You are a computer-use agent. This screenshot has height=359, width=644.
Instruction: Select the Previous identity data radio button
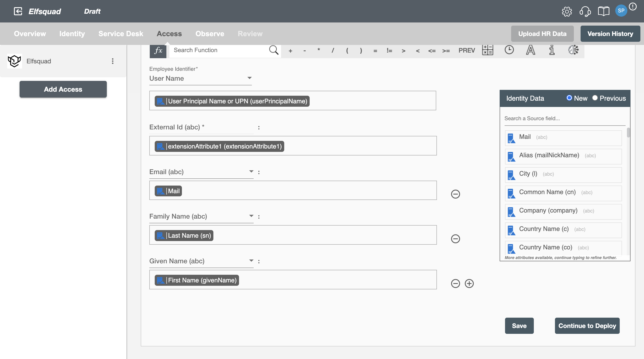pyautogui.click(x=595, y=98)
